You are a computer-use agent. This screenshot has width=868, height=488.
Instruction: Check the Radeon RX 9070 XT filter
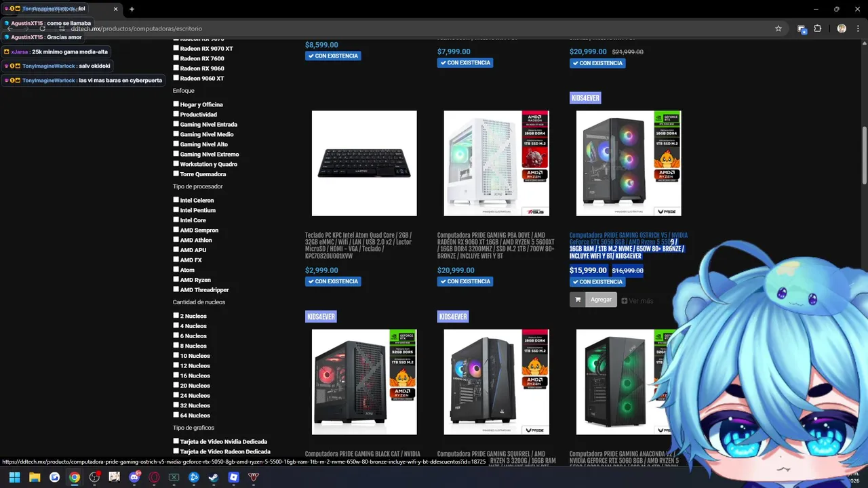coord(176,48)
